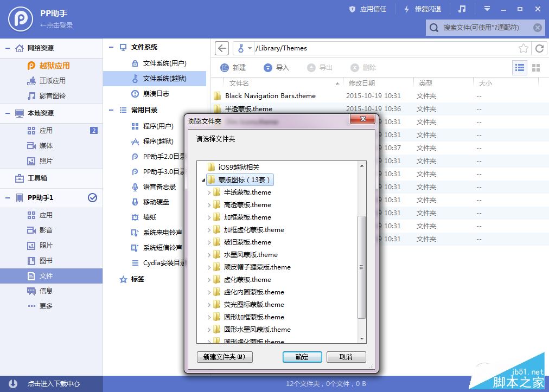The image size is (549, 392).
Task: Expand 半透蒙板.theme folder in dialog
Action: pyautogui.click(x=209, y=192)
